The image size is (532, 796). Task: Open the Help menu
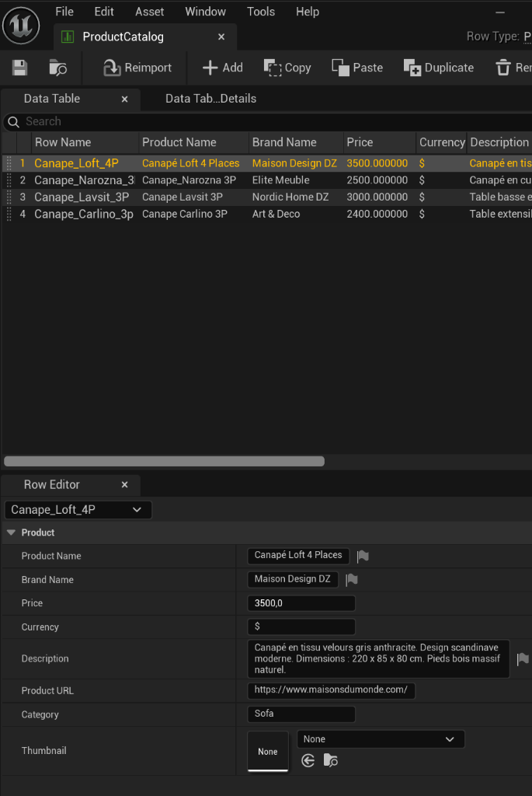(x=308, y=11)
